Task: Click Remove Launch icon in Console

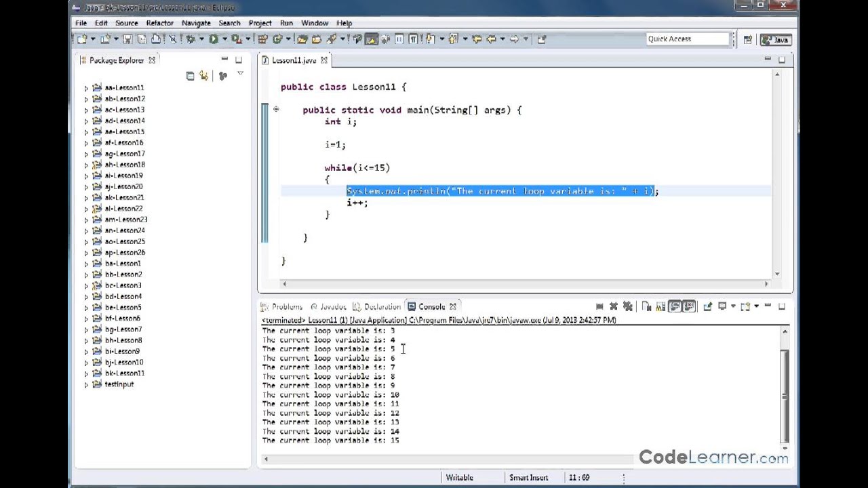Action: pos(614,306)
